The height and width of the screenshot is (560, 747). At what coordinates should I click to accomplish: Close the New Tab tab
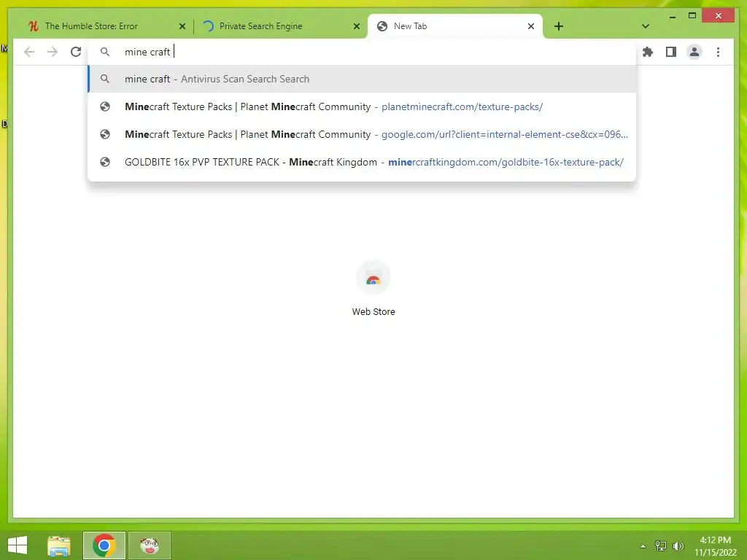tap(531, 26)
